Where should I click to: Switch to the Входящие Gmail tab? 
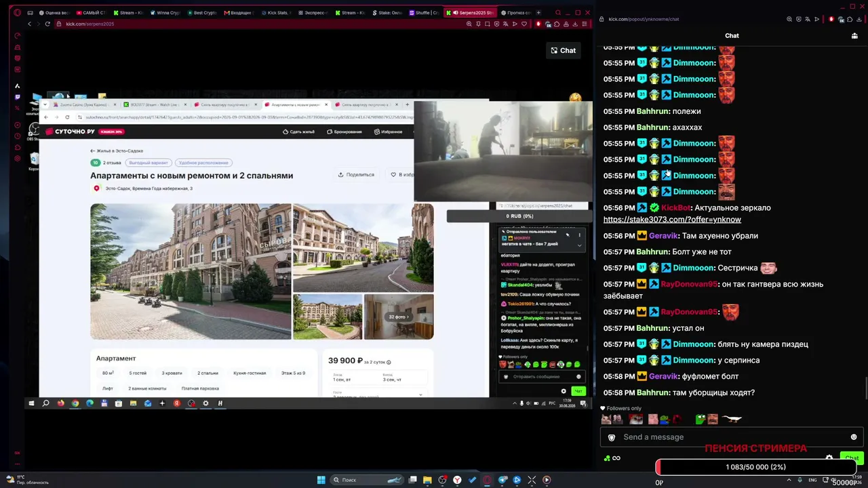pos(241,13)
